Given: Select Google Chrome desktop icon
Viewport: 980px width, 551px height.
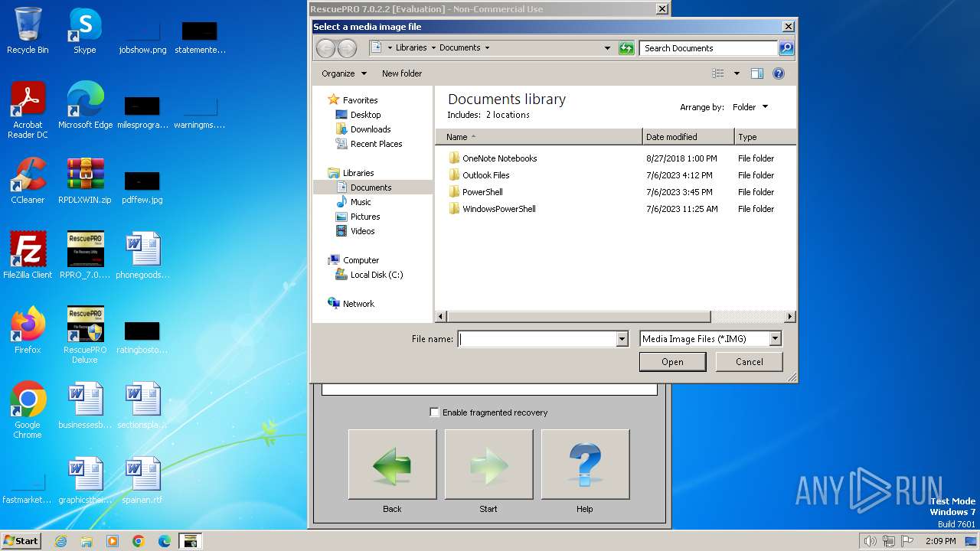Looking at the screenshot, I should pos(28,409).
